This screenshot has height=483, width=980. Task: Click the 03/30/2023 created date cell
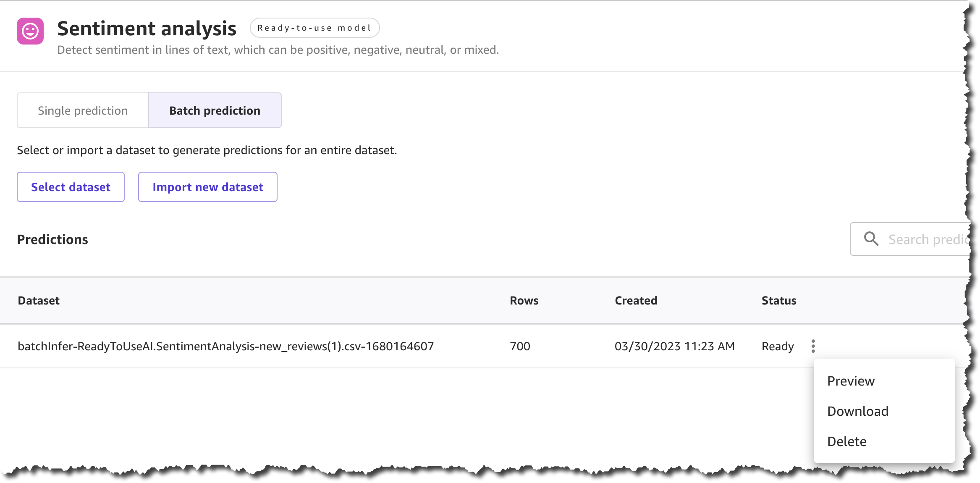pos(674,346)
